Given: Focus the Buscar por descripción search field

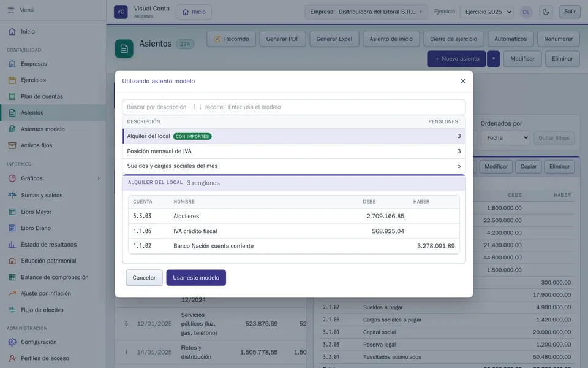Looking at the screenshot, I should coord(294,107).
